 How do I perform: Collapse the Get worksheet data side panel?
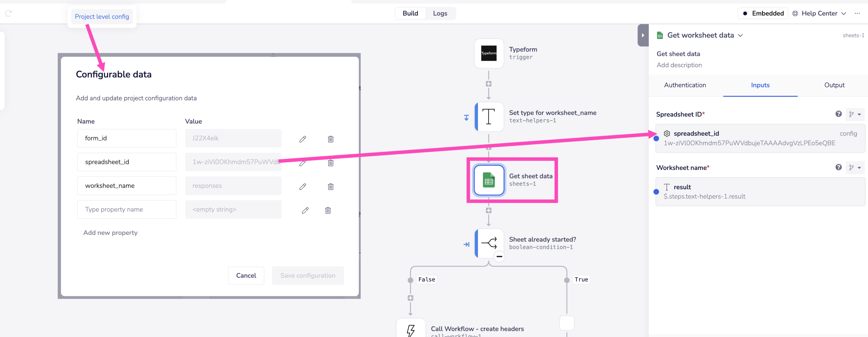(643, 35)
